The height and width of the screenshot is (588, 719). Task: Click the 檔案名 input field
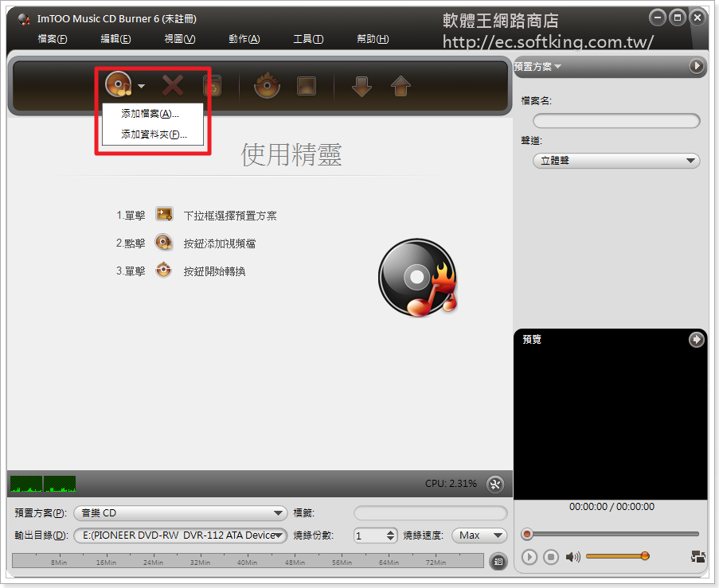(615, 121)
